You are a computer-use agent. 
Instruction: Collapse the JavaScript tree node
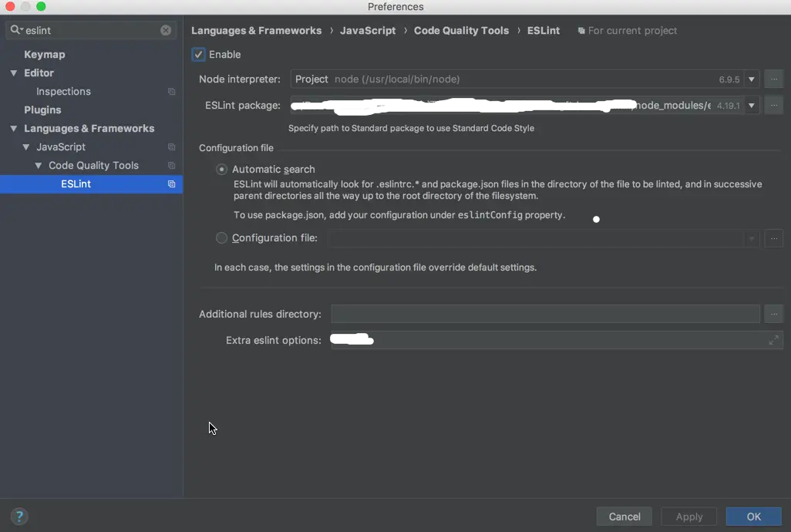point(25,147)
